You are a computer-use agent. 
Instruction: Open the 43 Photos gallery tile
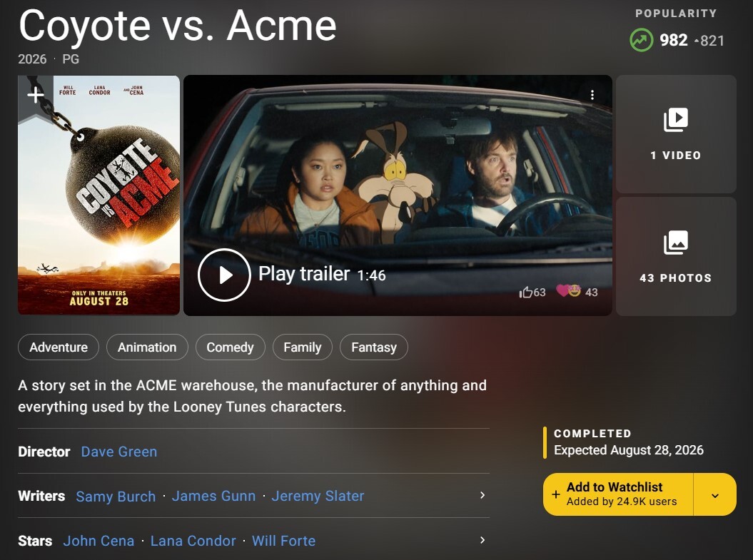click(x=676, y=256)
